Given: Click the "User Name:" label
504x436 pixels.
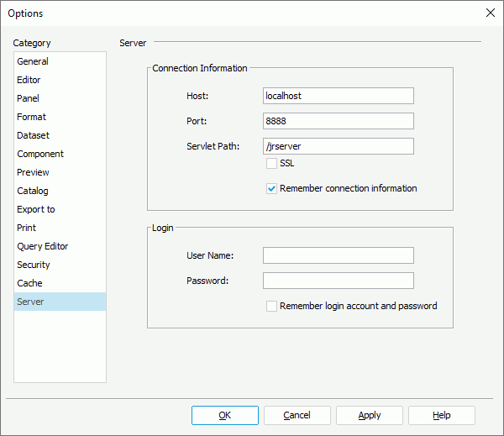Looking at the screenshot, I should point(210,255).
